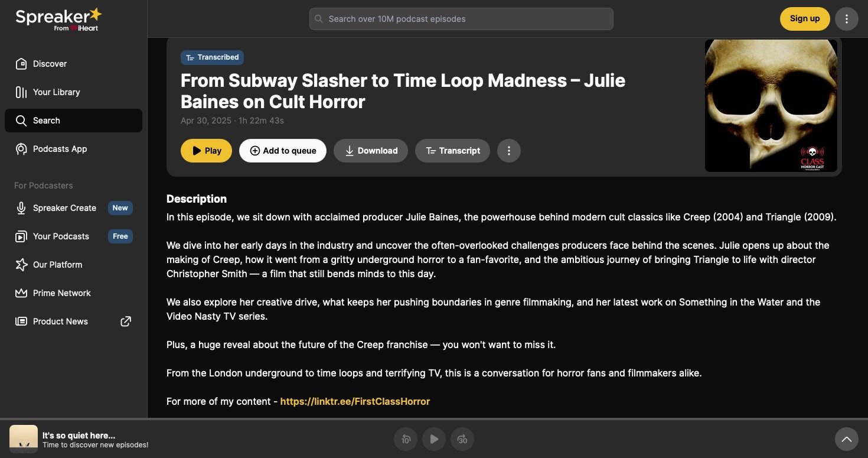Click the New badge on Spreaker Create
868x458 pixels.
(120, 208)
